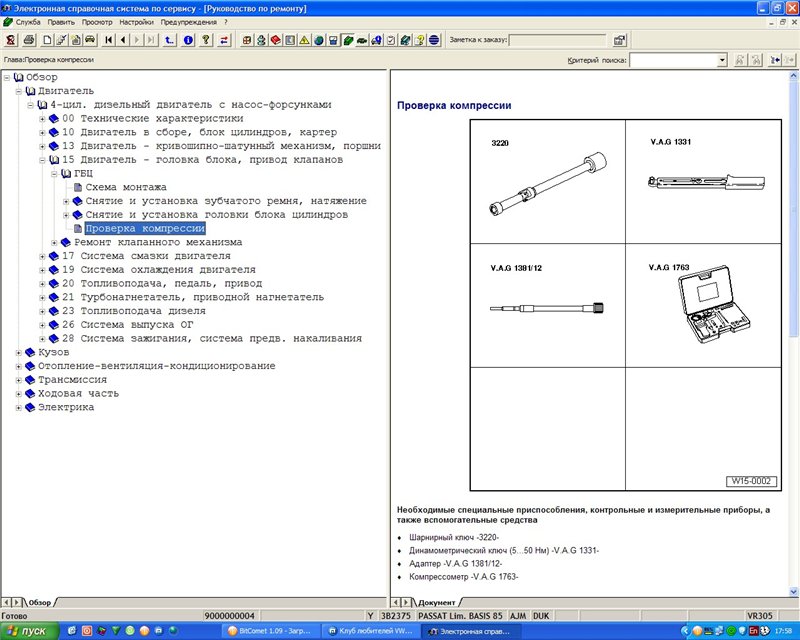Open the Служба menu

28,22
